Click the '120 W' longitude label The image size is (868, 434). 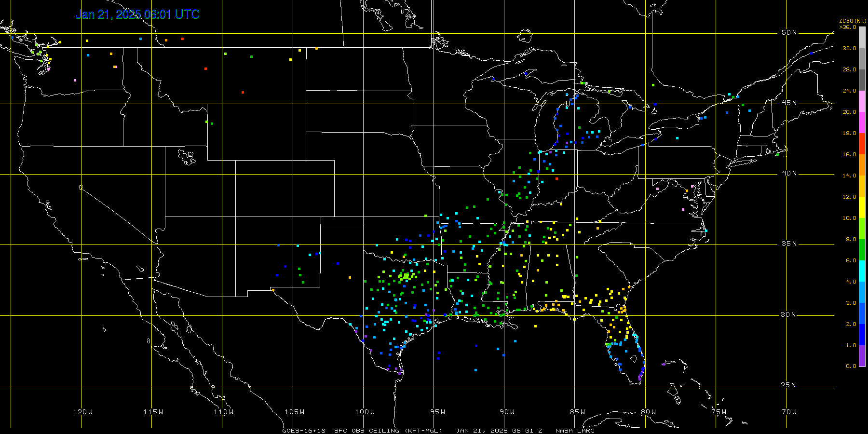point(83,412)
